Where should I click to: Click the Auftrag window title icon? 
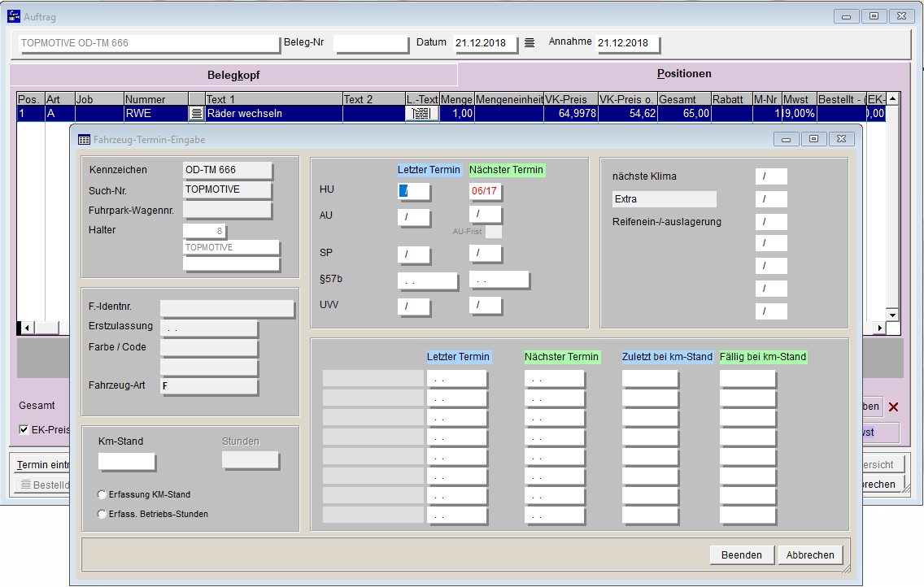[14, 16]
